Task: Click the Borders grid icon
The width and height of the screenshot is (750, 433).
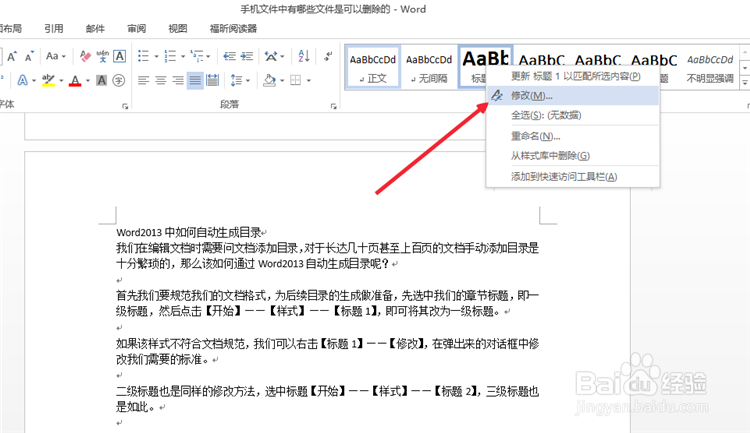Action: (296, 80)
